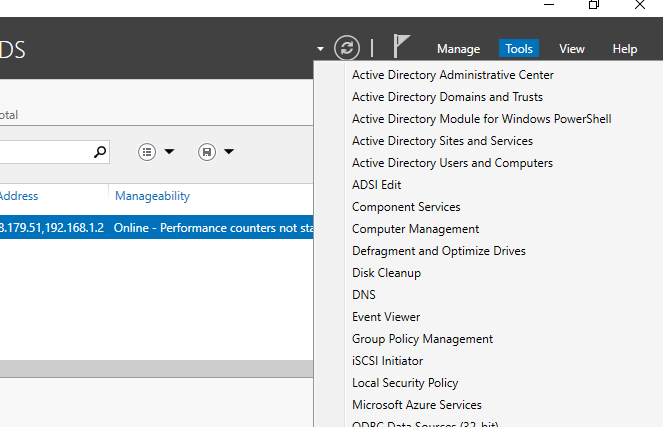
Task: Open the Manage menu
Action: pyautogui.click(x=458, y=48)
